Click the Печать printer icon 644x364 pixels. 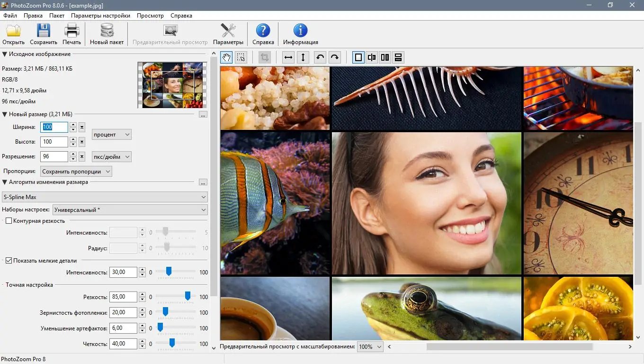pyautogui.click(x=72, y=31)
